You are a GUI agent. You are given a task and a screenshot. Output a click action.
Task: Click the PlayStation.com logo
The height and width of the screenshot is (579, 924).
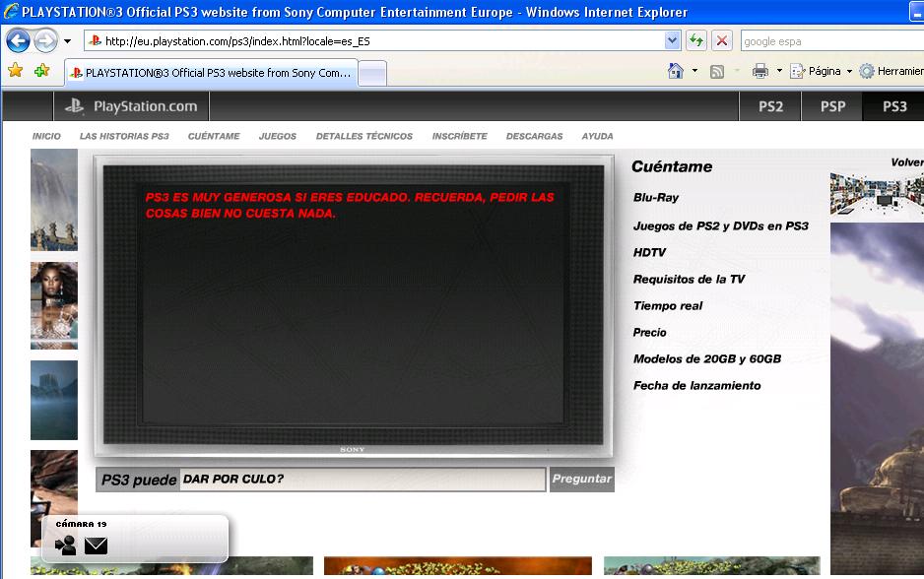131,106
